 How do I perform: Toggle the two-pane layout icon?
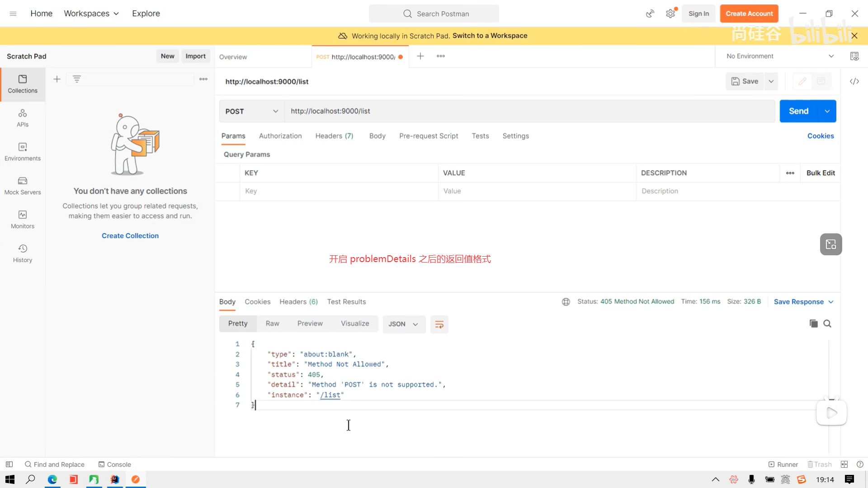point(844,464)
